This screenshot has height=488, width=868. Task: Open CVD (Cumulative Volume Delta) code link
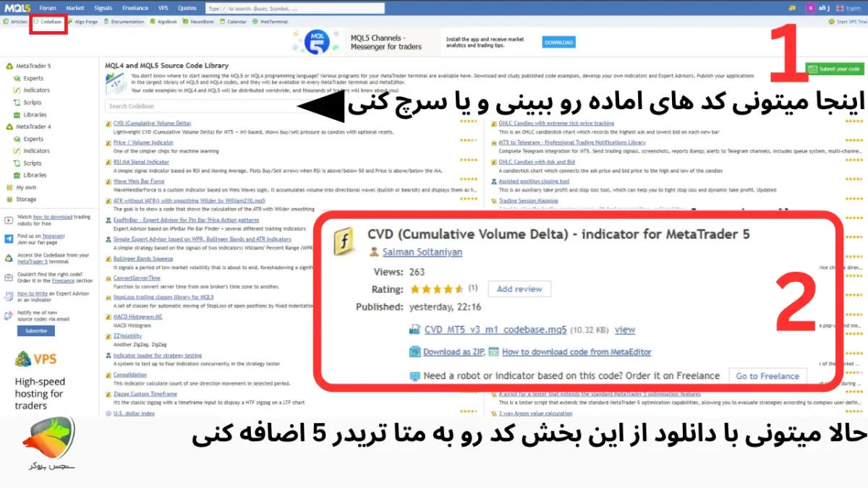[x=153, y=123]
